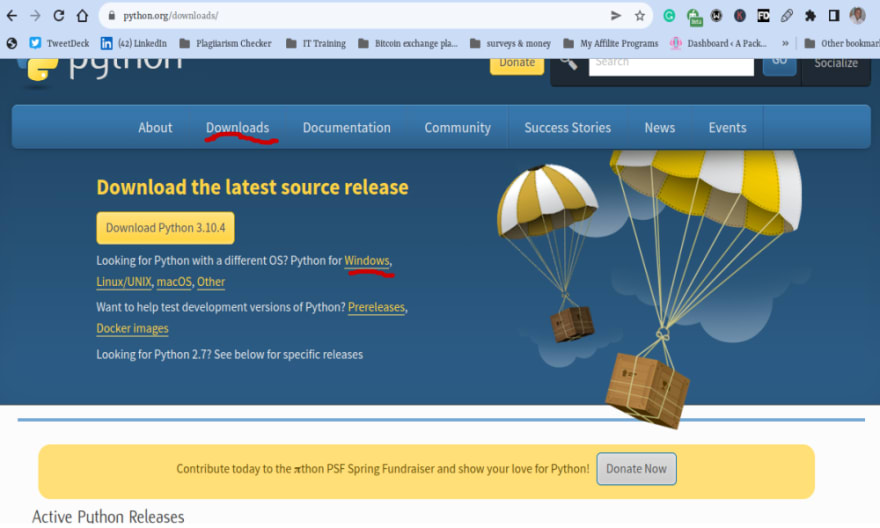Open the puzzle-piece Extensions menu
The width and height of the screenshot is (880, 528).
point(810,16)
